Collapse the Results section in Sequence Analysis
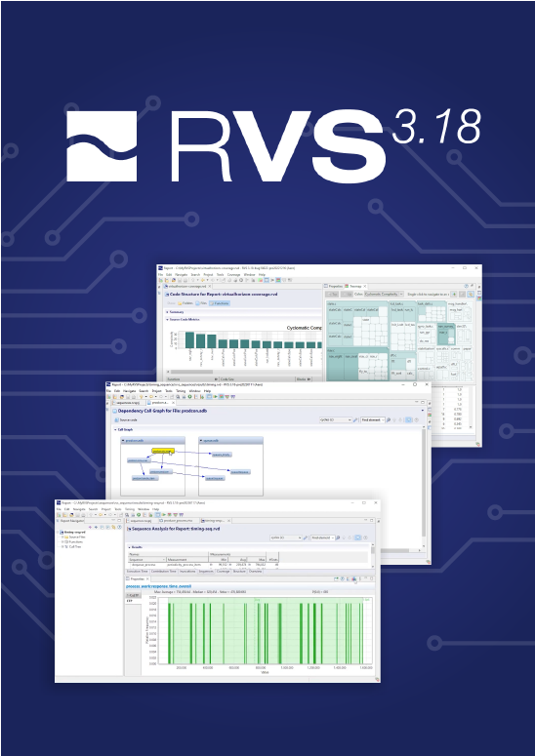Viewport: 535px width, 756px height. [x=129, y=547]
